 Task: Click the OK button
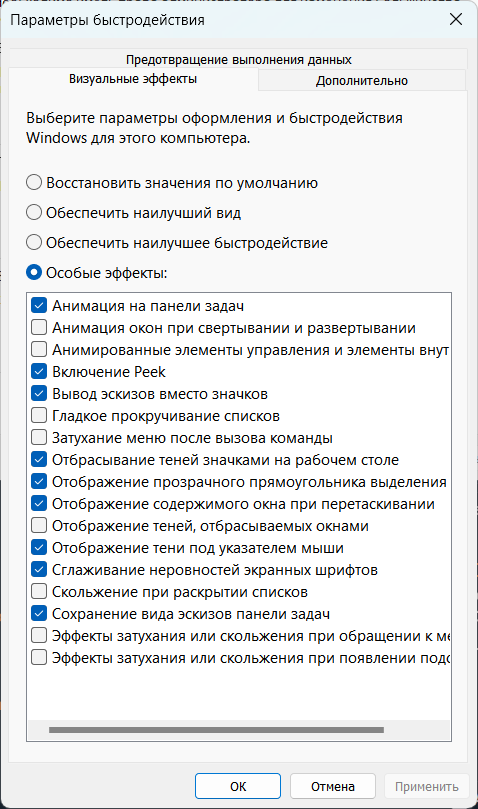238,786
